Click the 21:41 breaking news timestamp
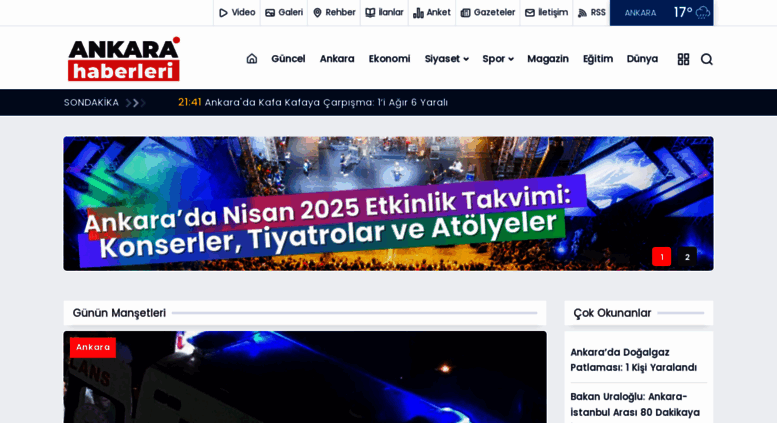The width and height of the screenshot is (777, 423). click(x=190, y=103)
